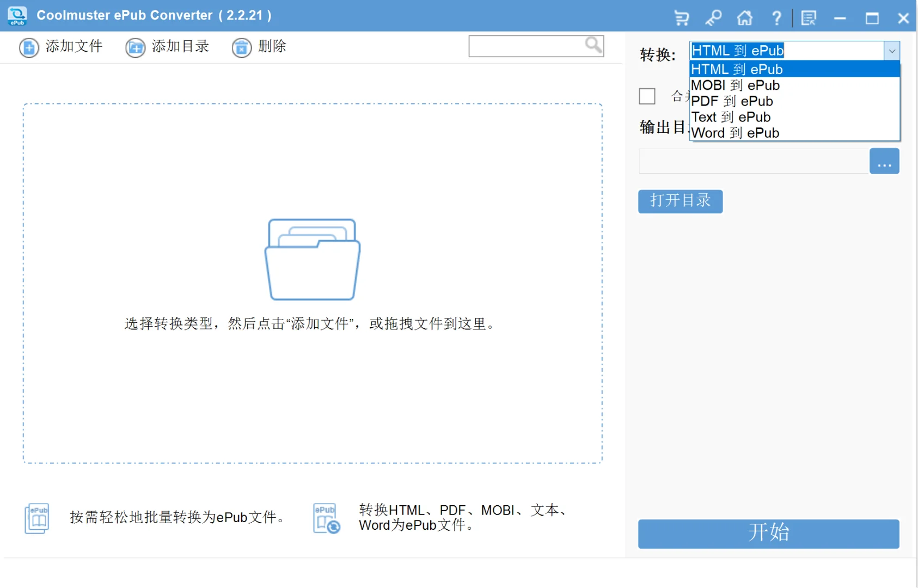Screen dimensions: 918x588
Task: Click the batch ePub conversion icon
Action: tap(37, 518)
